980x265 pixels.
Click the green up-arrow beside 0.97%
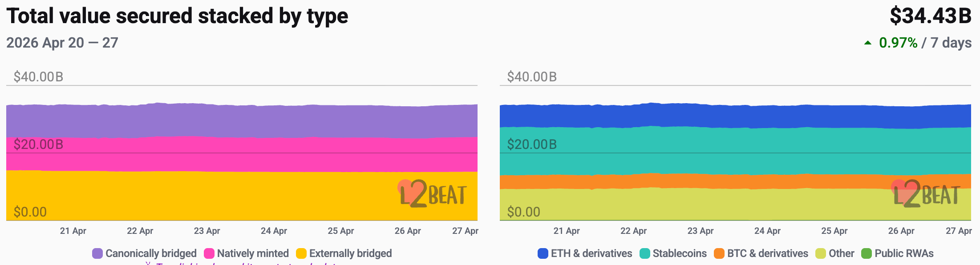pyautogui.click(x=868, y=43)
